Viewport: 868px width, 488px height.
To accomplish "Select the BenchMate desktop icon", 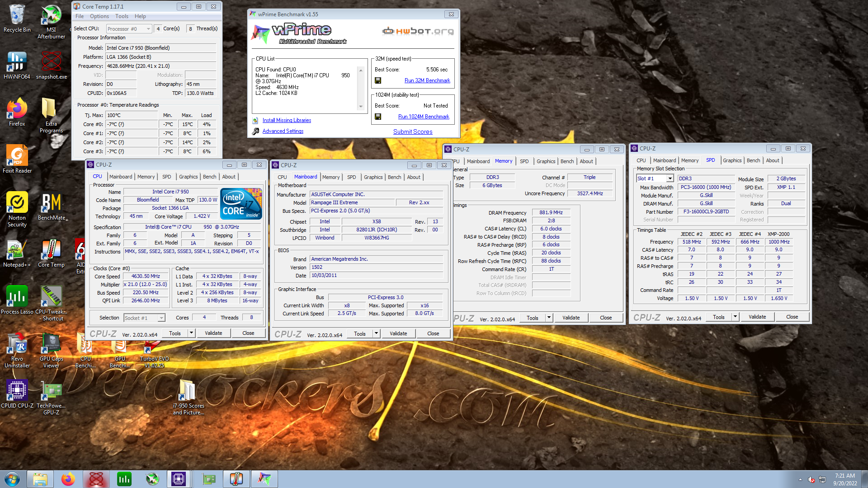I will click(51, 206).
